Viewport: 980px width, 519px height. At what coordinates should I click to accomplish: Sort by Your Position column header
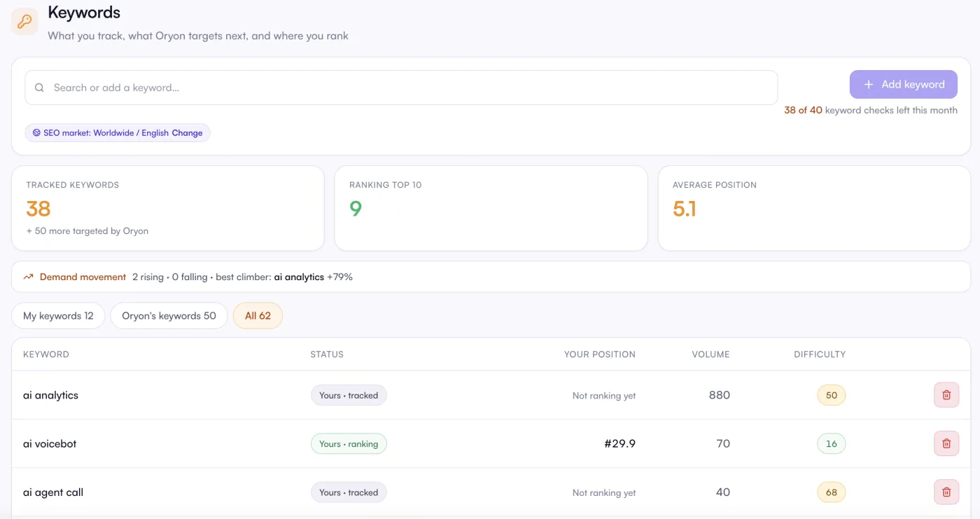(600, 354)
